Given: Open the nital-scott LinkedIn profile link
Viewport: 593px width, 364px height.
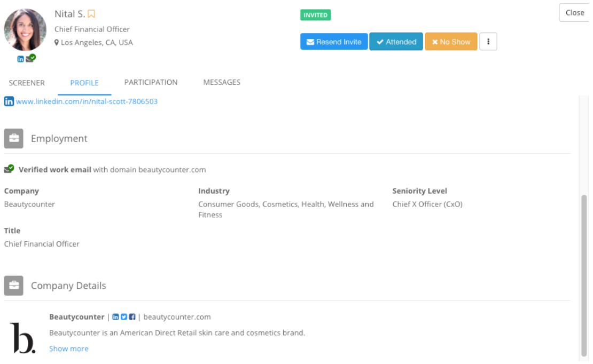Looking at the screenshot, I should click(x=87, y=101).
